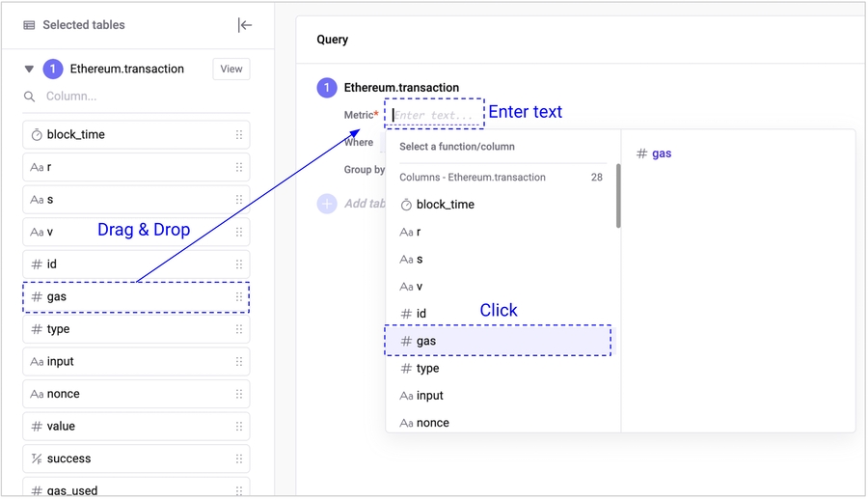Choose gas from the column dropdown list

point(498,341)
